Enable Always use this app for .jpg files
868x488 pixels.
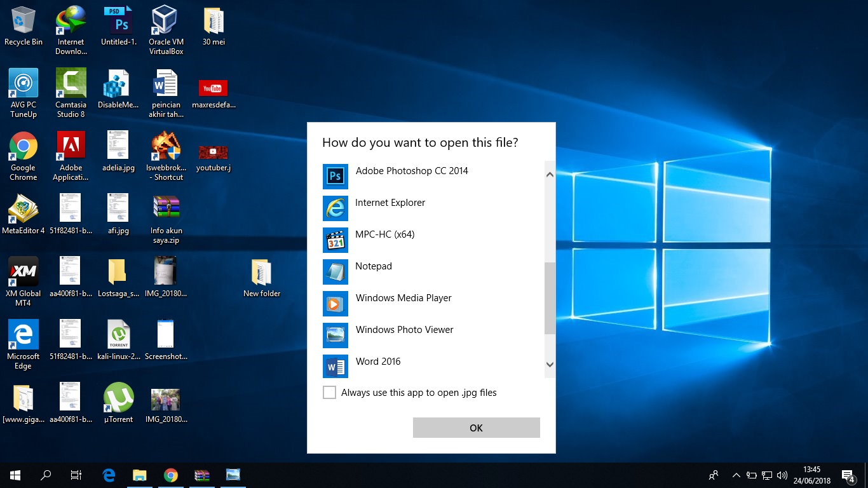tap(329, 393)
